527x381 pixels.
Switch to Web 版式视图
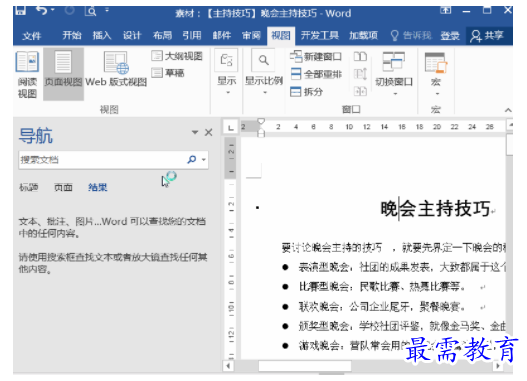[116, 69]
